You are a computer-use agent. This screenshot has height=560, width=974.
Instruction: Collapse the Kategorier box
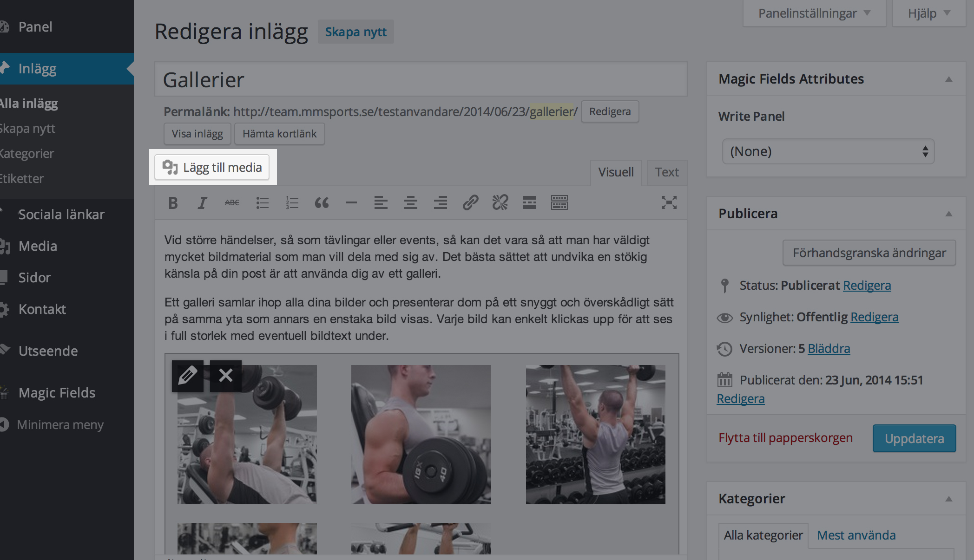(x=949, y=499)
